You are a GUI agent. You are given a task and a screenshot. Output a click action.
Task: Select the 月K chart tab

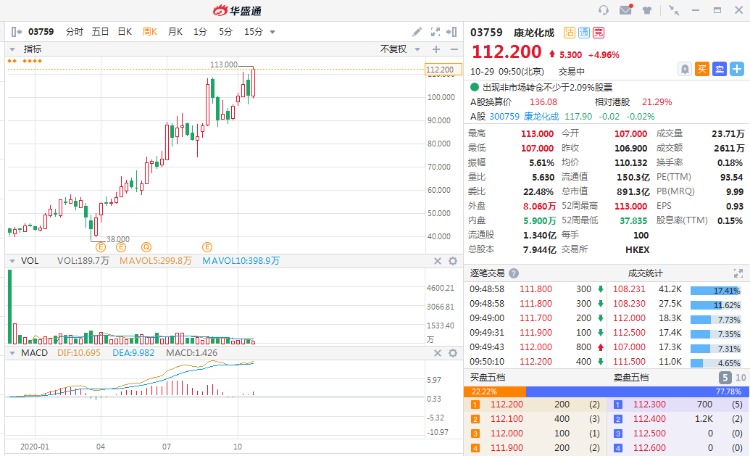[x=175, y=32]
